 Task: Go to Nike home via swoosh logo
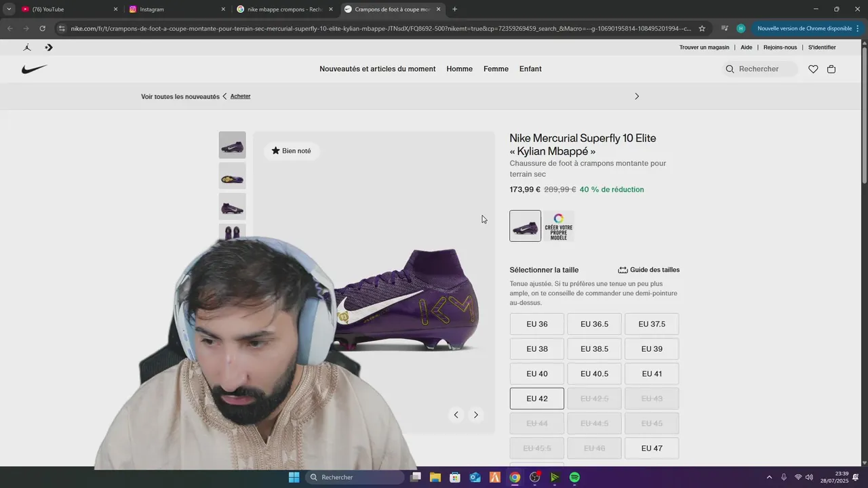tap(35, 69)
